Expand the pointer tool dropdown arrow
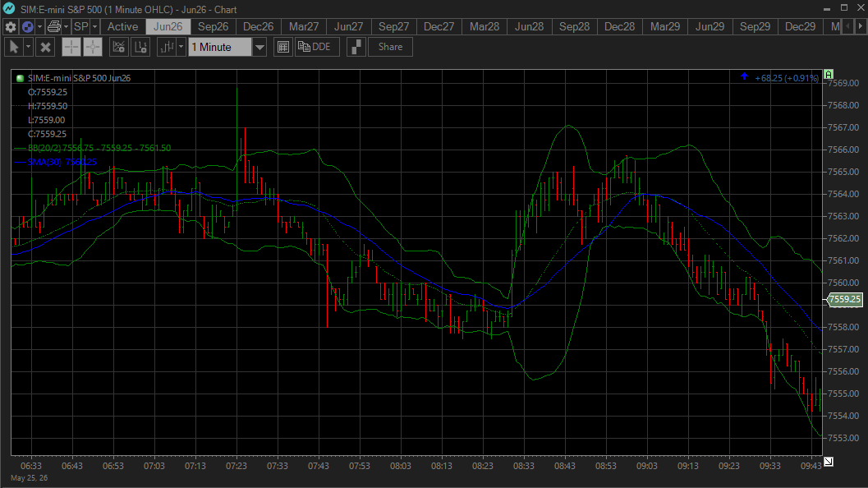The image size is (868, 488). click(x=28, y=47)
